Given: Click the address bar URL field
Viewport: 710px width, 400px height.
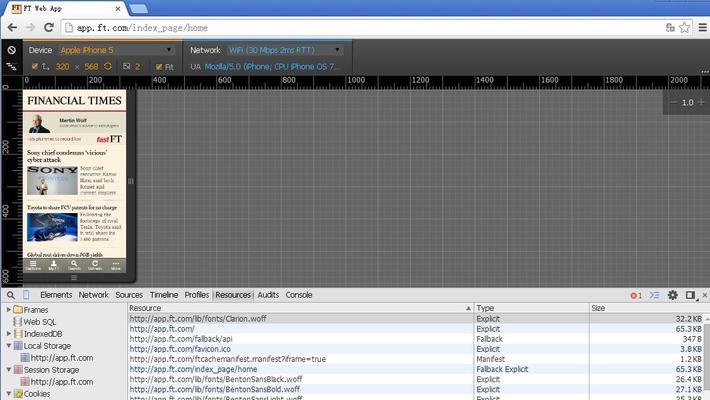Looking at the screenshot, I should point(362,28).
